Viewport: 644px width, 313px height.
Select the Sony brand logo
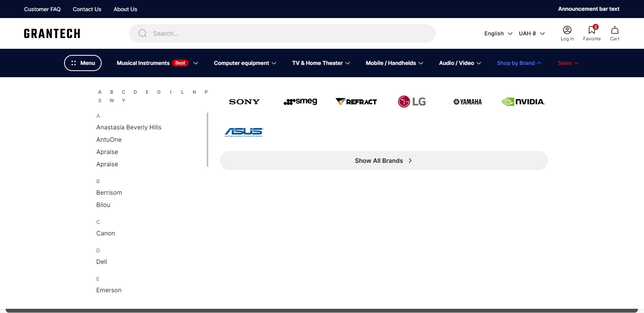pyautogui.click(x=244, y=102)
